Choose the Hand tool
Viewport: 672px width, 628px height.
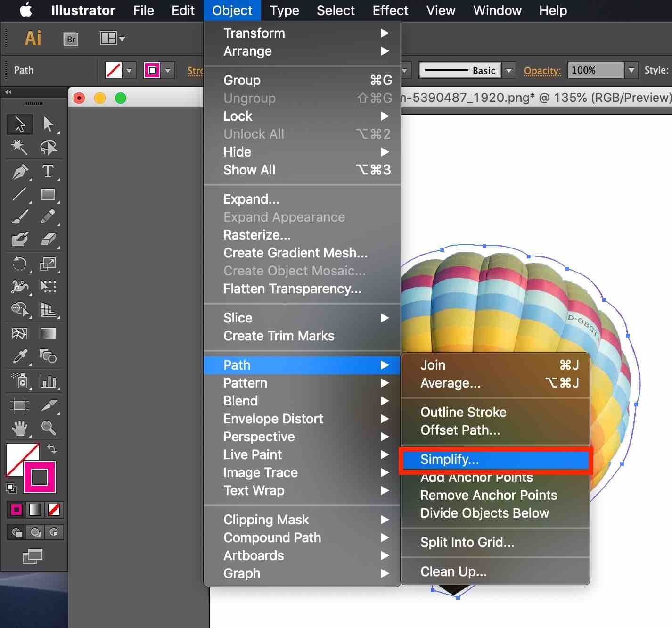pos(20,428)
